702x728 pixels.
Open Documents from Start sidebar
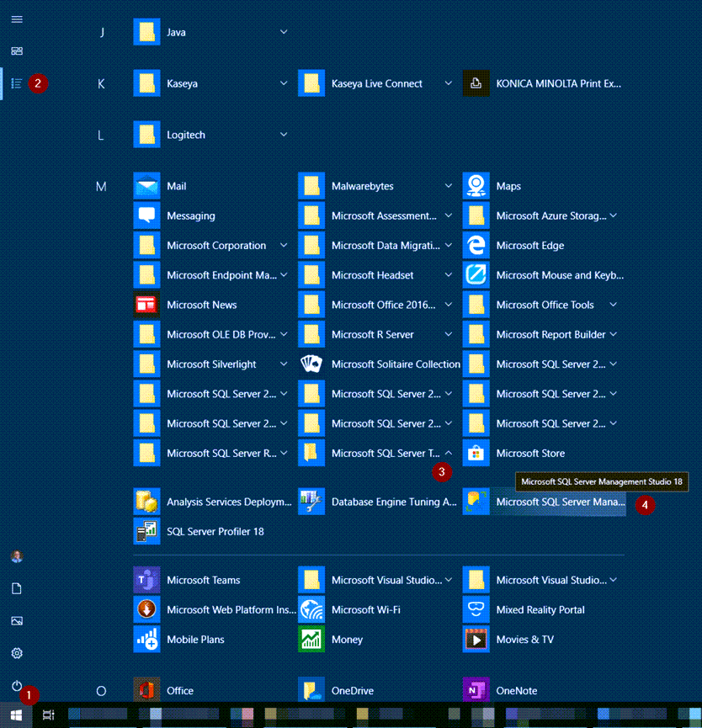click(x=17, y=589)
